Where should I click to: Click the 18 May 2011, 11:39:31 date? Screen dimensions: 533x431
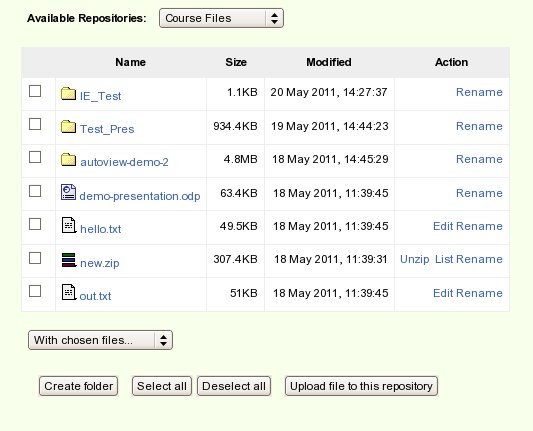tap(331, 259)
